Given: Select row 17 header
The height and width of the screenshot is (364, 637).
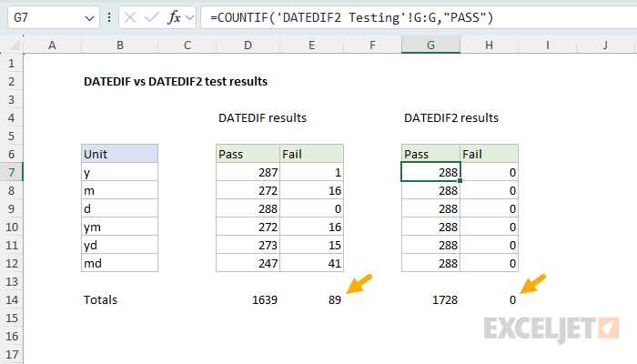Looking at the screenshot, I should tap(11, 354).
